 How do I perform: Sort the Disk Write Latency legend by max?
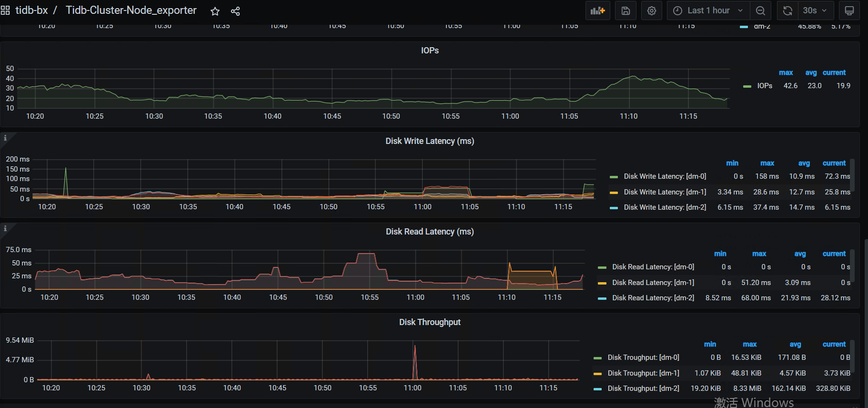pos(767,163)
